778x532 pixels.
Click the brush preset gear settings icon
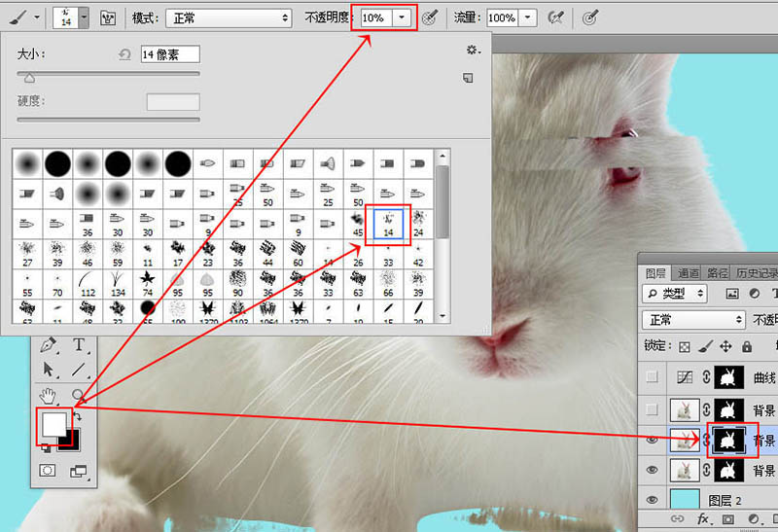473,50
